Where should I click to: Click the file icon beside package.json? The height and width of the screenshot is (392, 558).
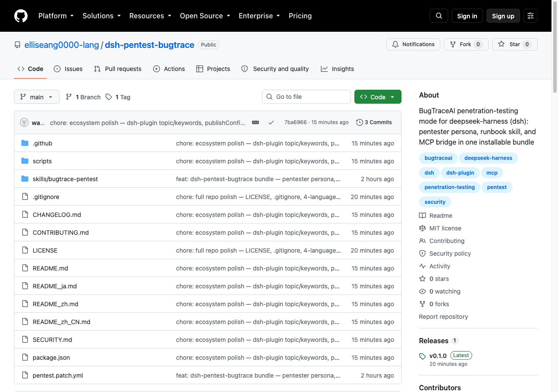pyautogui.click(x=25, y=358)
